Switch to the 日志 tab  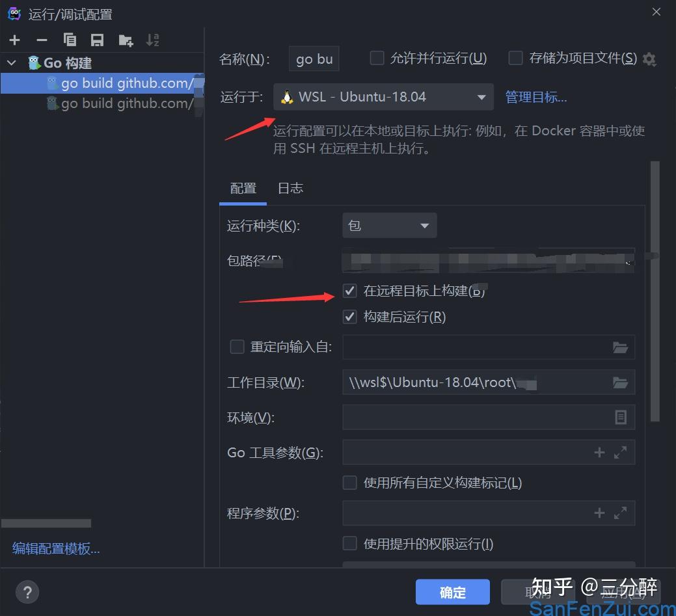click(x=289, y=188)
